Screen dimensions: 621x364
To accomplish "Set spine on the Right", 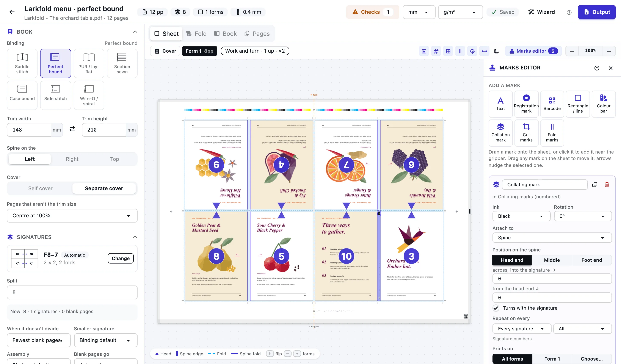I will click(x=72, y=159).
